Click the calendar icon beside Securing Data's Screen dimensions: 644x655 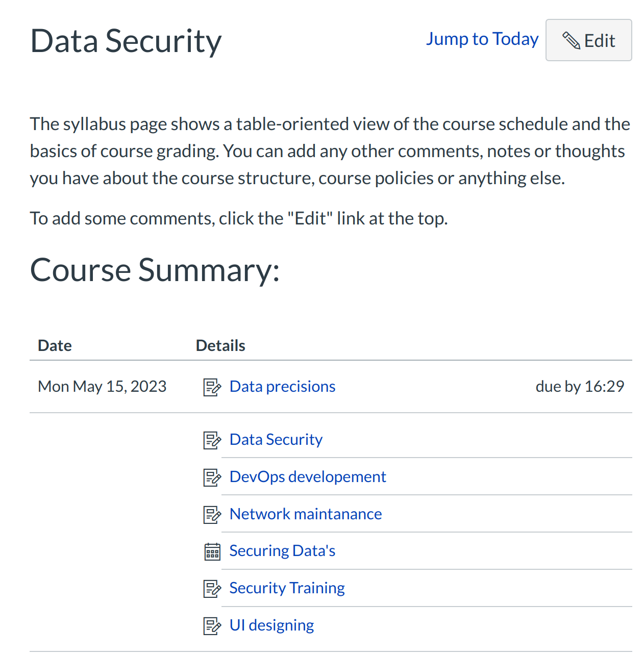point(212,551)
